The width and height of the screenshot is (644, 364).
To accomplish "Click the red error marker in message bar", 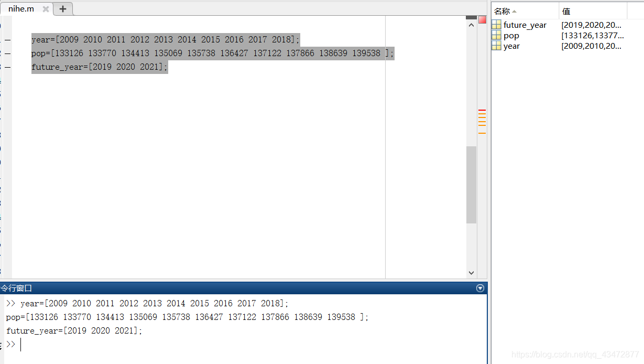I will (482, 110).
